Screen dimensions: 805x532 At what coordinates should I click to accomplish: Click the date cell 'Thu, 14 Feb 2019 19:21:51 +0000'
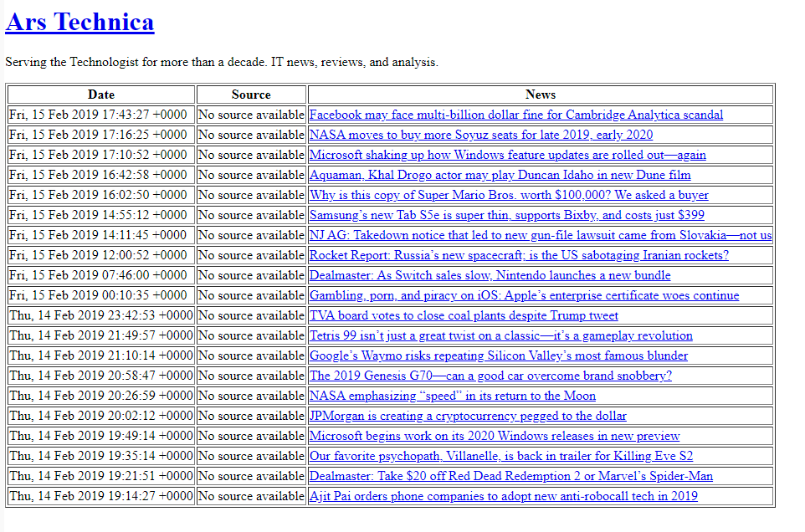(101, 476)
